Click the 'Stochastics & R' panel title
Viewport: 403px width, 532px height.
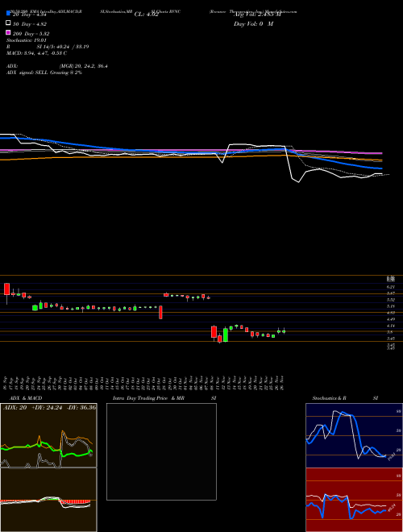pos(330,398)
